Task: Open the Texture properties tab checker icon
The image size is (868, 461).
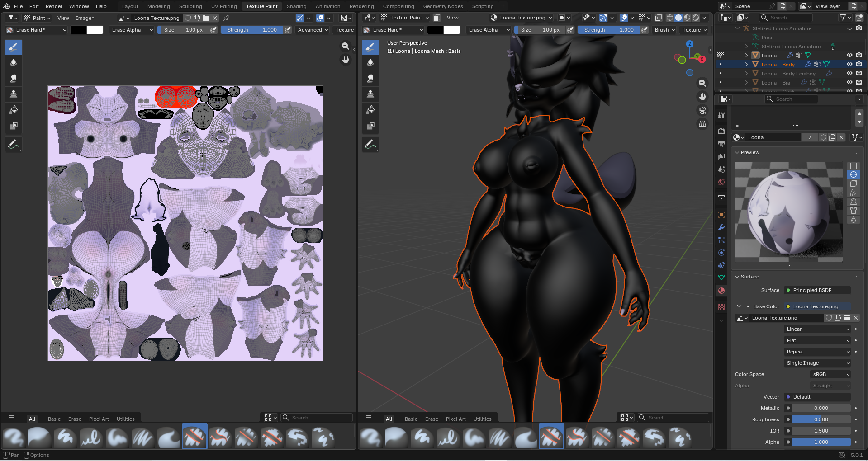Action: (721, 307)
